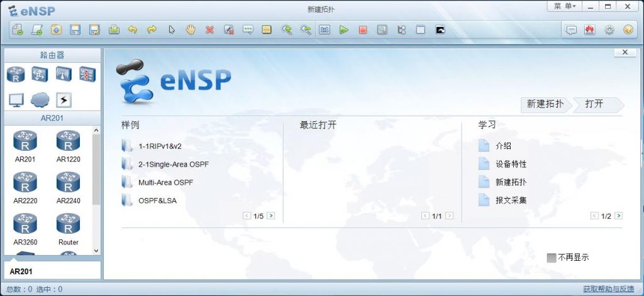
Task: Open the 获取帮助与反馈 link
Action: point(609,289)
